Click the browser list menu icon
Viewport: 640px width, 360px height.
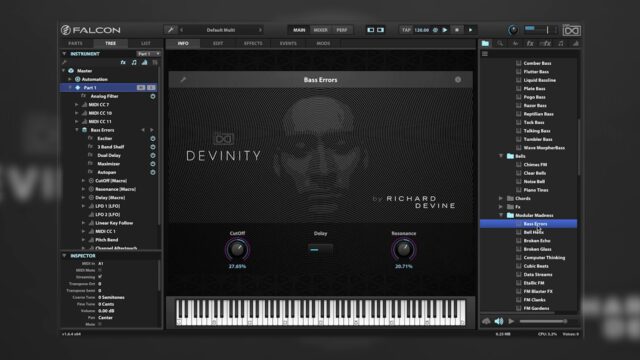485,54
